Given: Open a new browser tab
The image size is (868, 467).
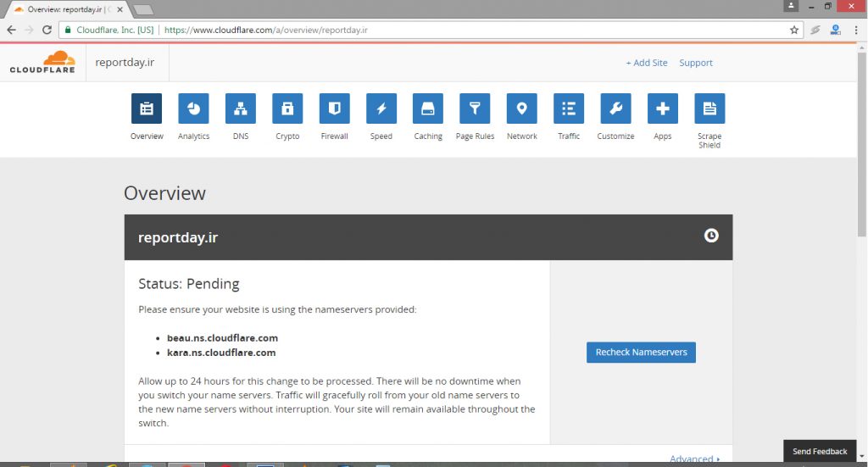Looking at the screenshot, I should [143, 9].
